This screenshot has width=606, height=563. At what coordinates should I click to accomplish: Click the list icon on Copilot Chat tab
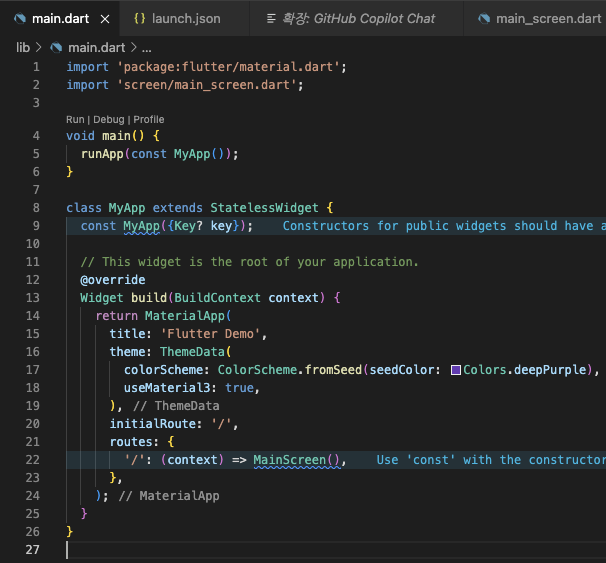point(271,19)
